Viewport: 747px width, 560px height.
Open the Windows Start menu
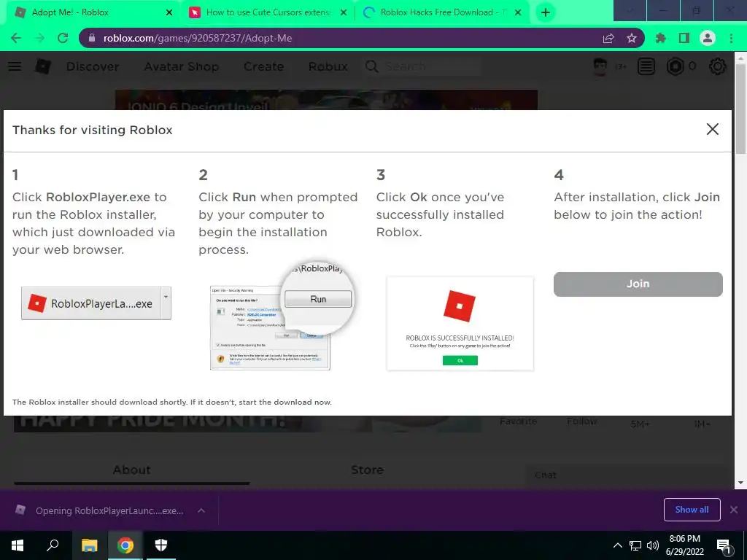(18, 545)
